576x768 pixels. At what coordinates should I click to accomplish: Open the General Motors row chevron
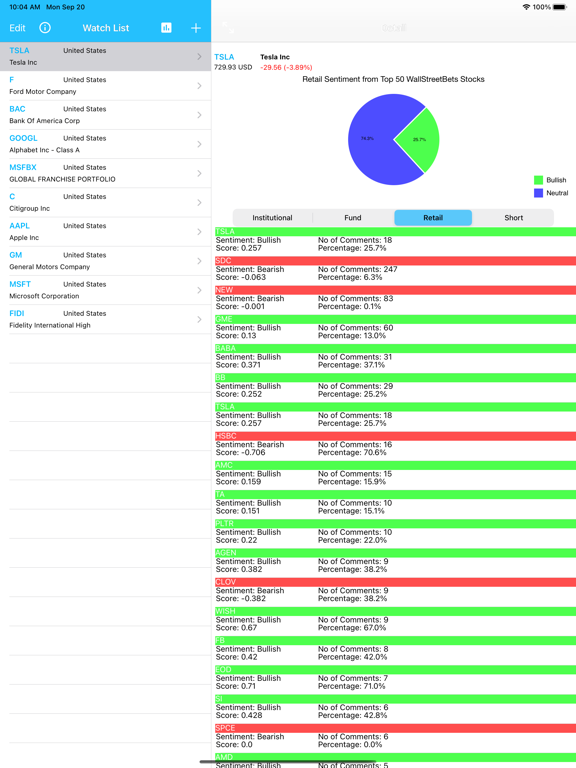pos(199,261)
